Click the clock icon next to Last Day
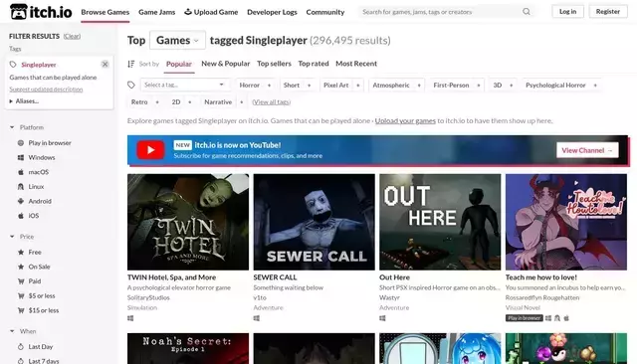 tap(21, 346)
